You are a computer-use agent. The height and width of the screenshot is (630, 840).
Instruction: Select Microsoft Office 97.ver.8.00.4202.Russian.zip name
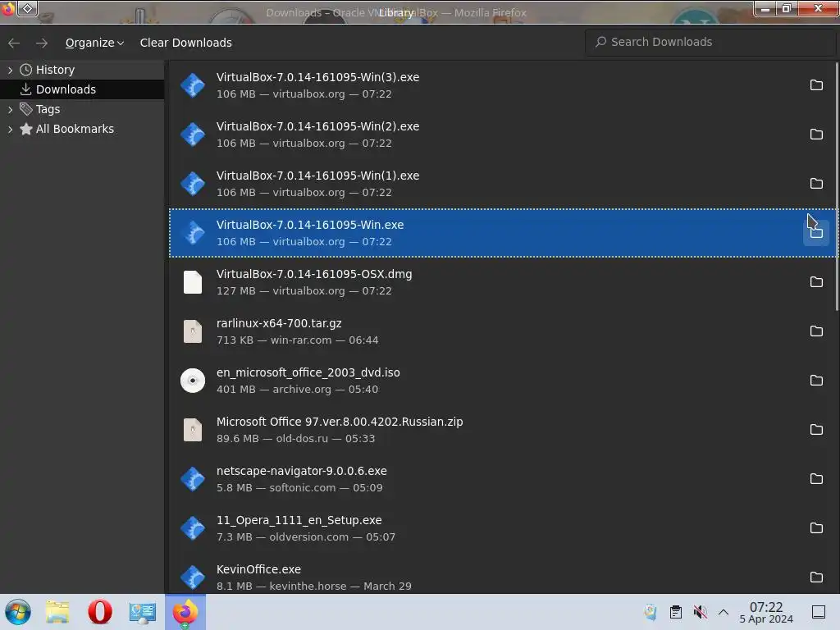(340, 422)
